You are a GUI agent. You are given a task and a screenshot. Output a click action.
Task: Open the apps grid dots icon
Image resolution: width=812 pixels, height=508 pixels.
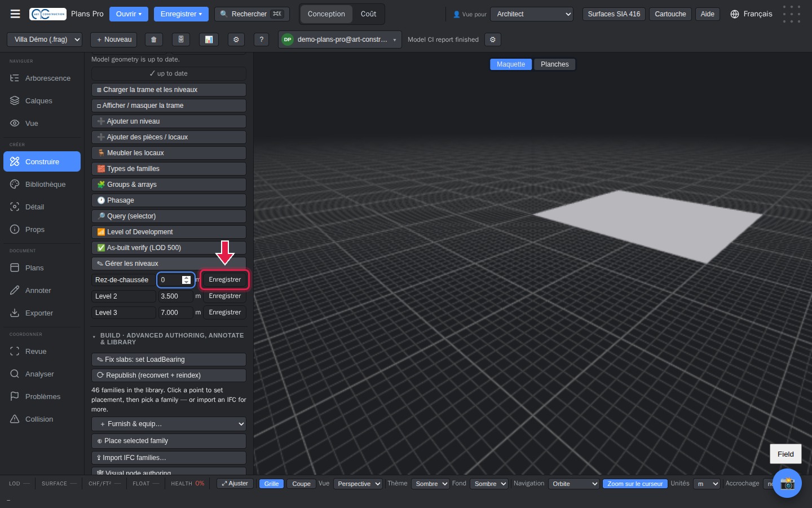point(792,14)
